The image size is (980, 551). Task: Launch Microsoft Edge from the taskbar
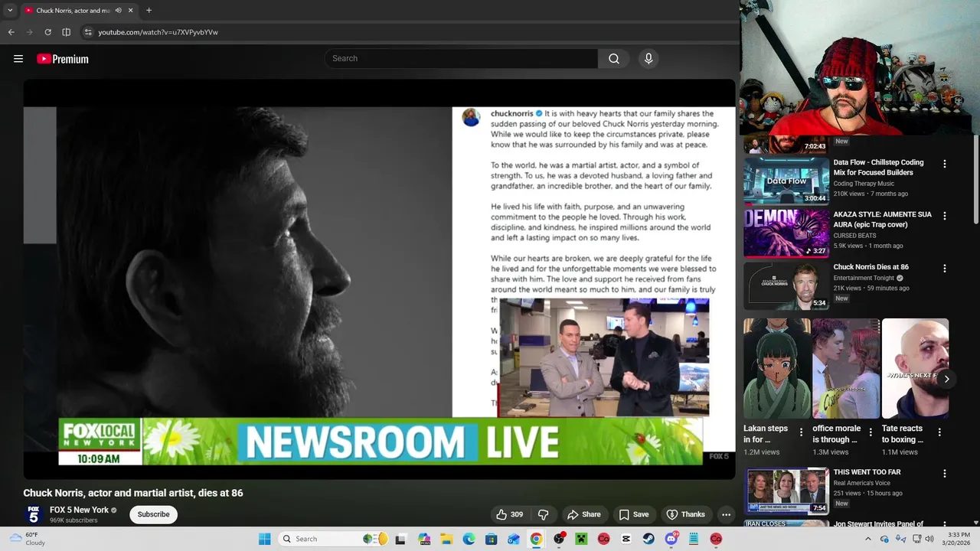469,539
